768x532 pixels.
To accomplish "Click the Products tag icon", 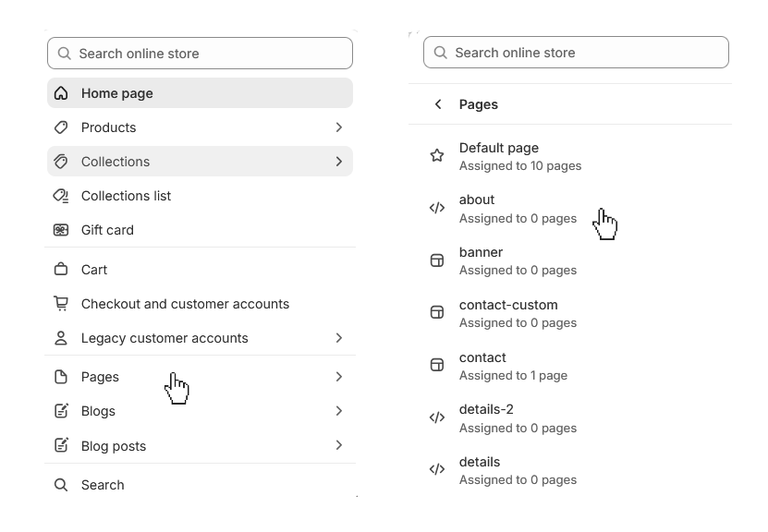I will tap(61, 127).
